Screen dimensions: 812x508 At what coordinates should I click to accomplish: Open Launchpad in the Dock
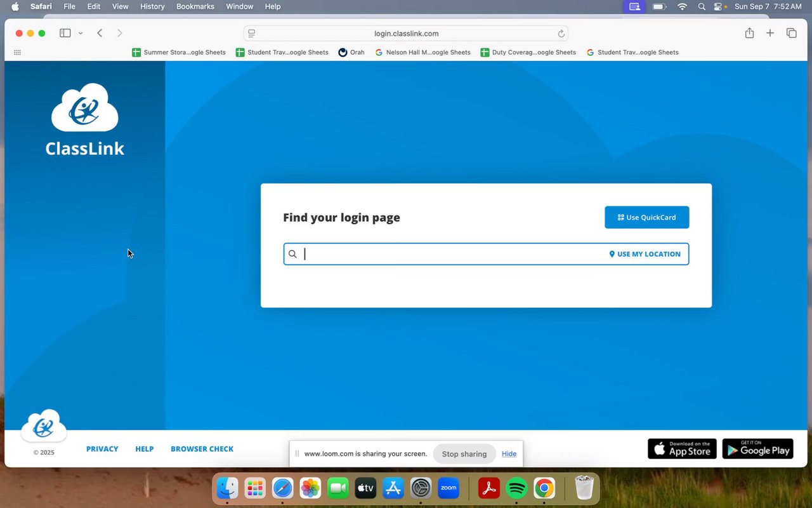[x=255, y=488]
